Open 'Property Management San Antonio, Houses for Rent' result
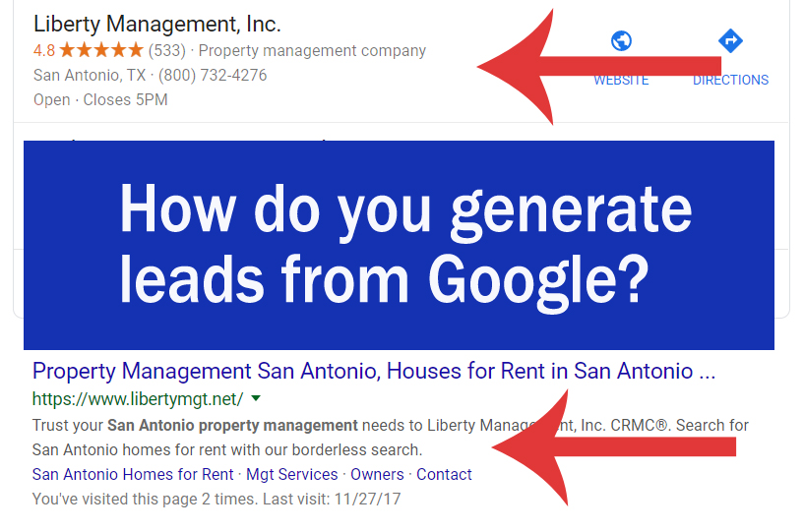This screenshot has height=532, width=804. 373,371
